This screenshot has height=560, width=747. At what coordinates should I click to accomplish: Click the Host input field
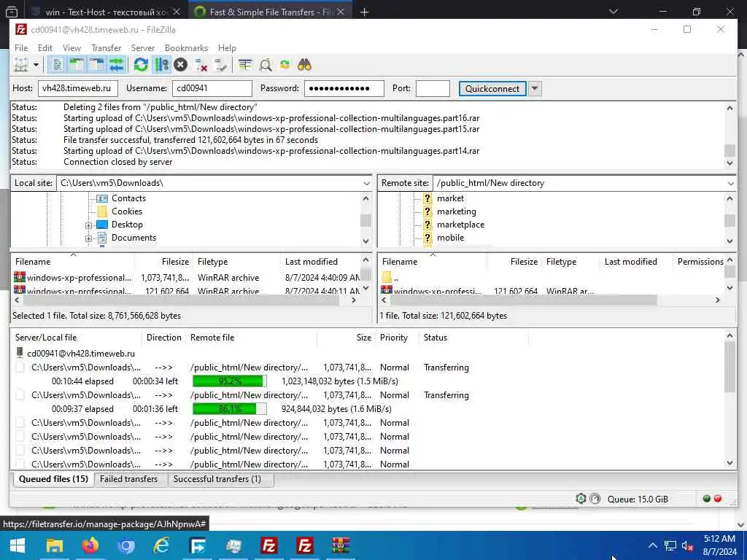pos(77,88)
